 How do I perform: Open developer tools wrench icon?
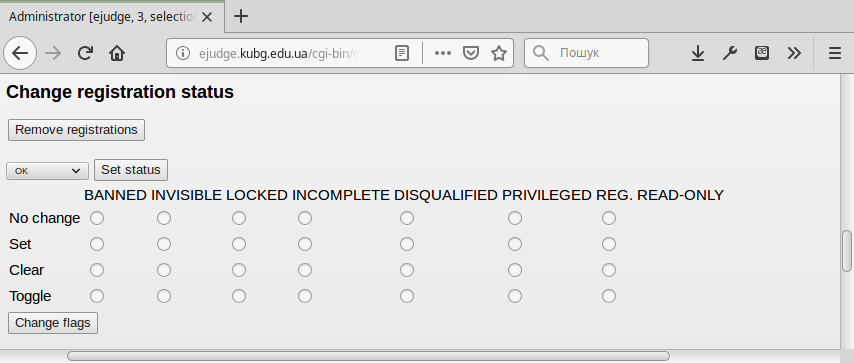pos(730,53)
